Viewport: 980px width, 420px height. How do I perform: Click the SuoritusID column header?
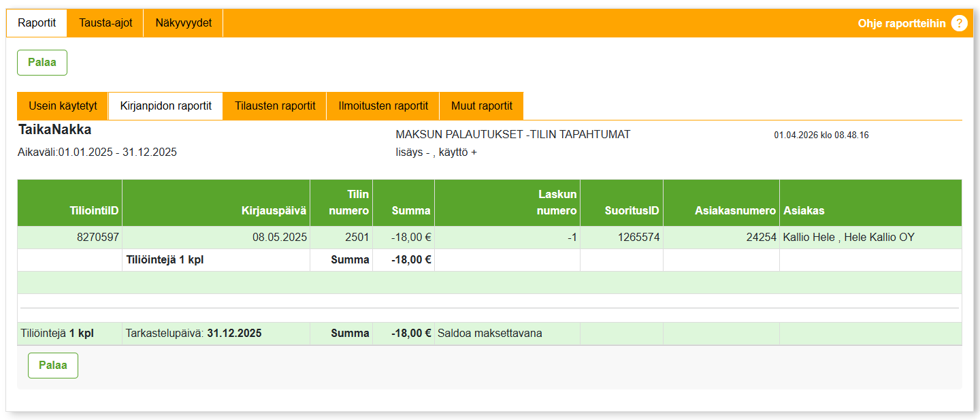[x=632, y=211]
